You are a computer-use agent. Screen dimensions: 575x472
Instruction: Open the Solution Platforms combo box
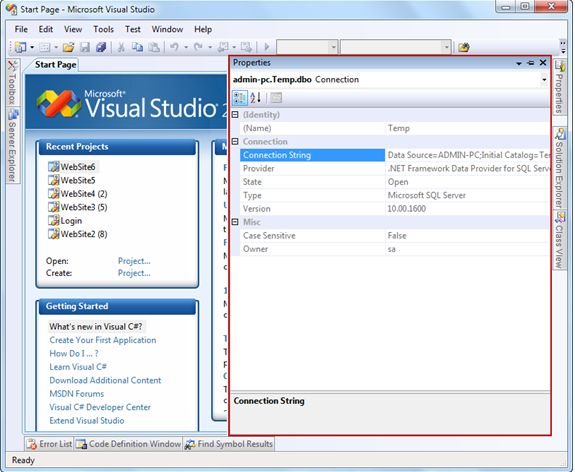click(395, 47)
